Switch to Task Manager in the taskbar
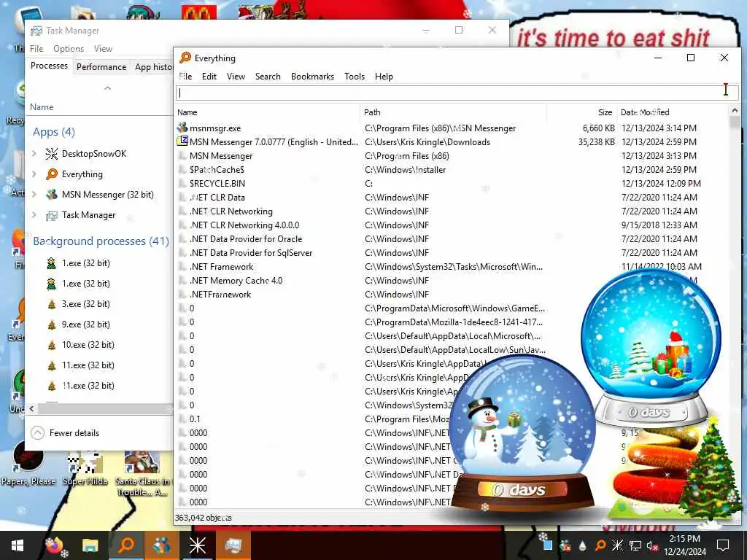 233,545
